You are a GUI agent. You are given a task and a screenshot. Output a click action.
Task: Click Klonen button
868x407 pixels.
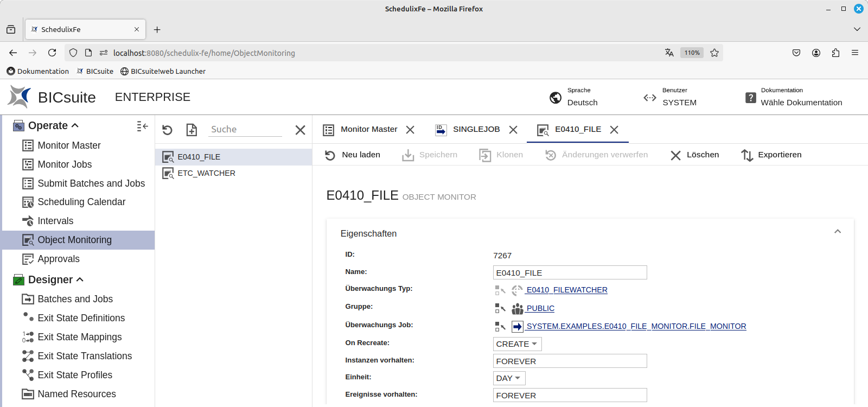point(501,155)
